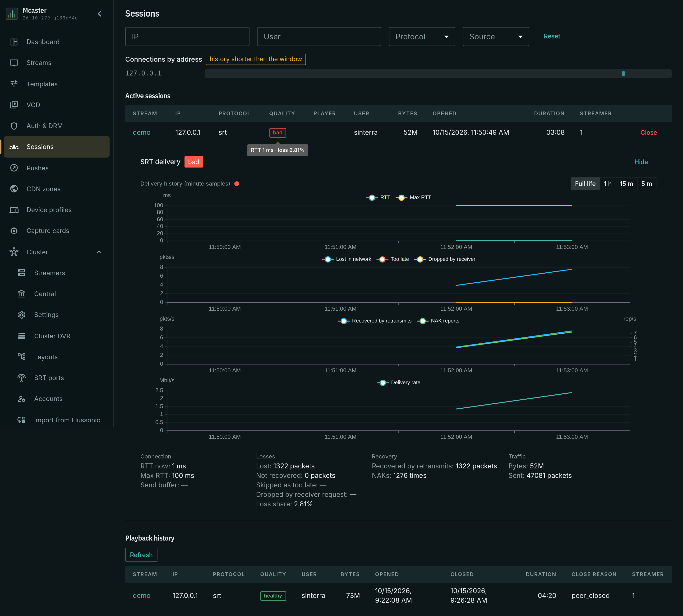The height and width of the screenshot is (616, 683).
Task: Refresh the playback history
Action: pos(141,555)
